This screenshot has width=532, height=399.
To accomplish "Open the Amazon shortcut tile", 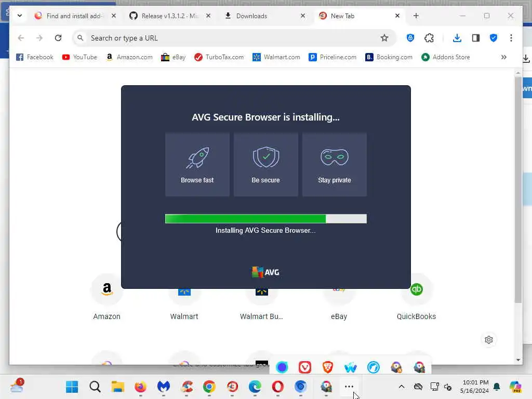I will (x=107, y=298).
